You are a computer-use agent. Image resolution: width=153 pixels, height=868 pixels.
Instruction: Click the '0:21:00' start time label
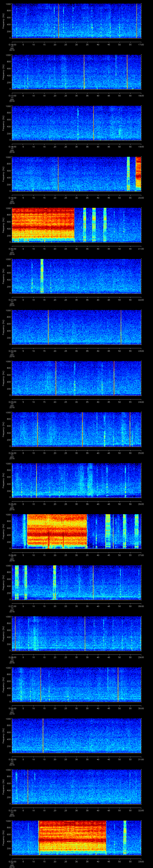[x=12, y=300]
